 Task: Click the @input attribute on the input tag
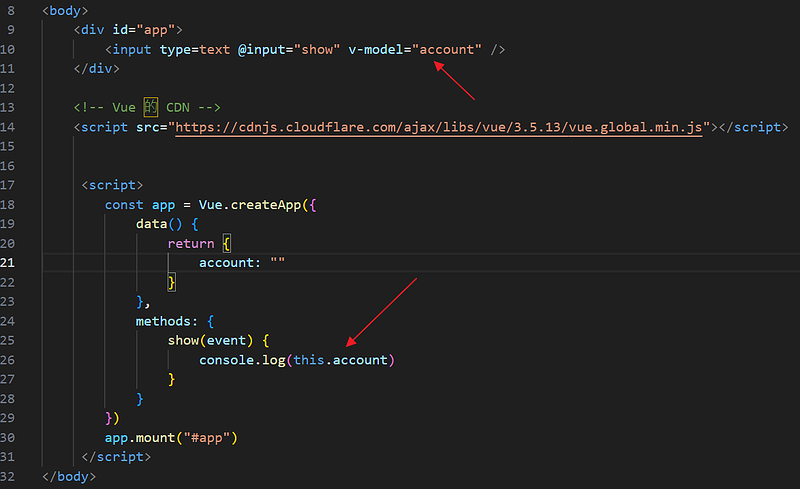[262, 49]
